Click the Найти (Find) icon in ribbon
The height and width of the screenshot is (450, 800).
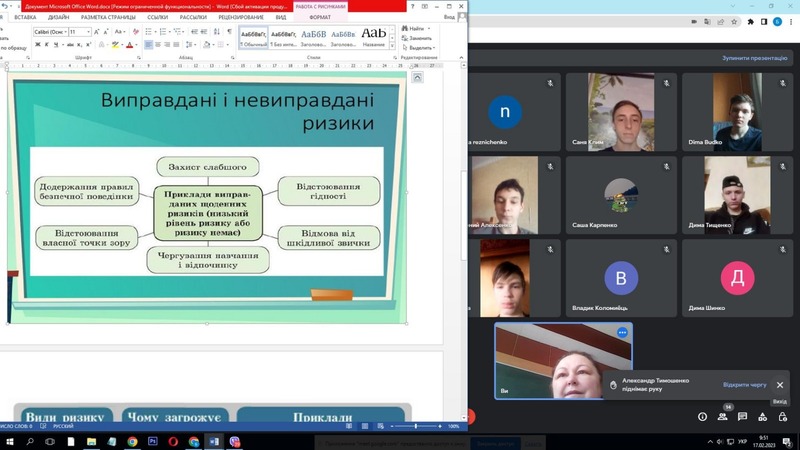click(413, 29)
